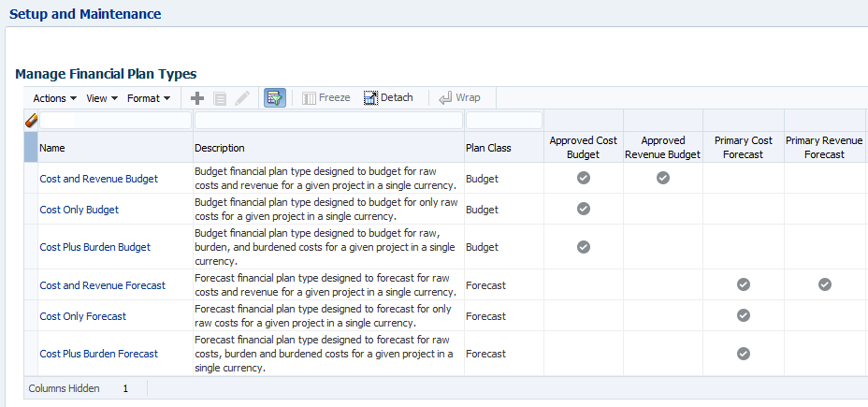Expand the View dropdown menu

click(102, 98)
